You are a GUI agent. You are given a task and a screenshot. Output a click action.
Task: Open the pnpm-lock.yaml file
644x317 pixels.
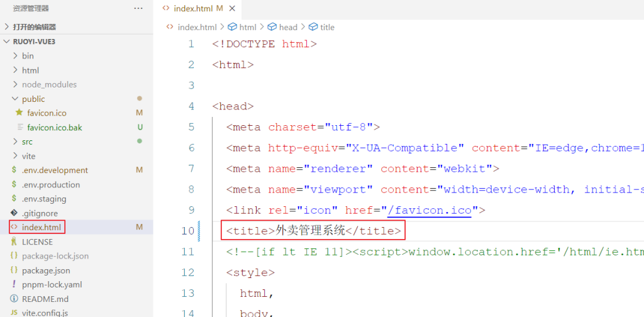[52, 284]
